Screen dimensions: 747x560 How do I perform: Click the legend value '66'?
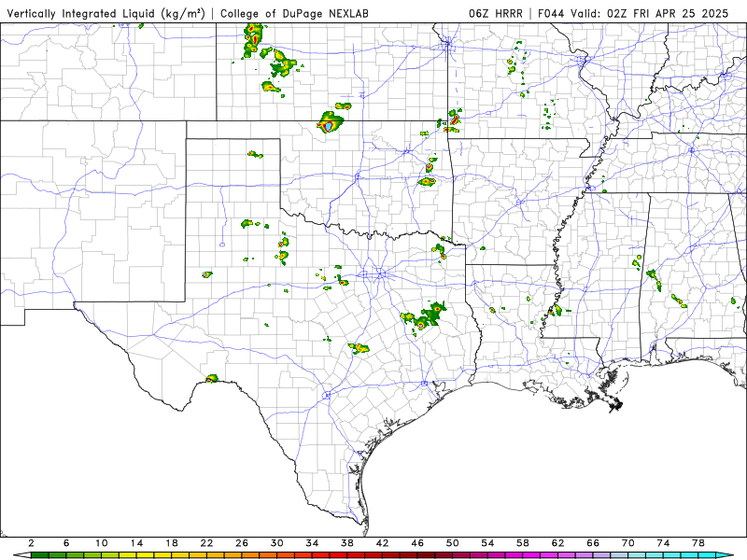pos(593,543)
